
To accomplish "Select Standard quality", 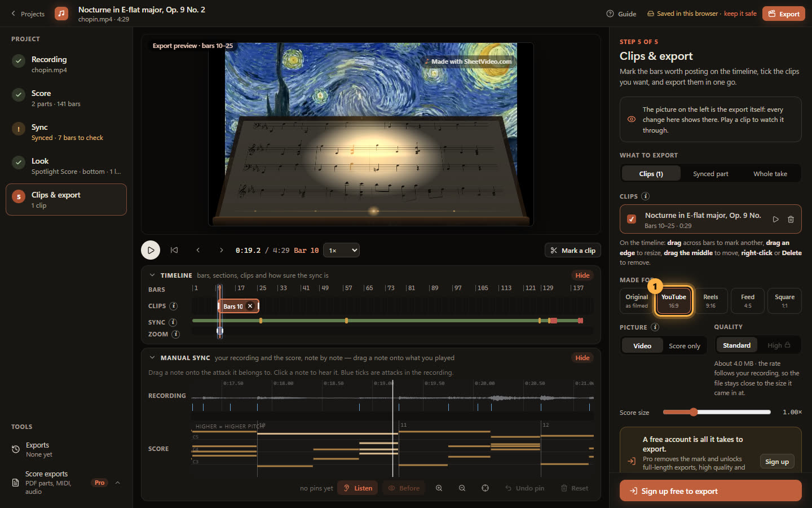I will tap(736, 345).
